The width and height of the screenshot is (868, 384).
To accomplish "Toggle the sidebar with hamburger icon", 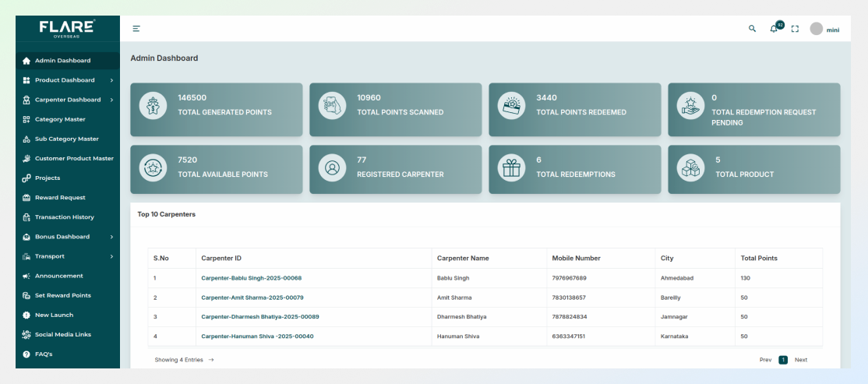I will coord(136,29).
